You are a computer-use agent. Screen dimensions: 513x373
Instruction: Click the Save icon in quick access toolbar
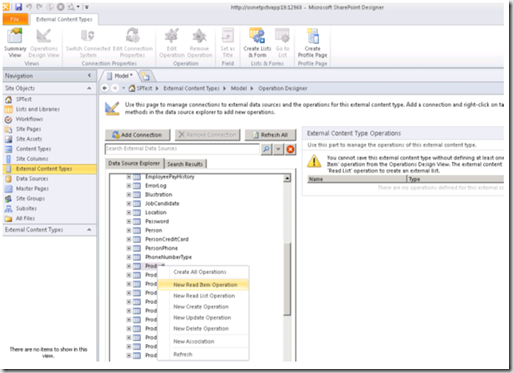point(18,7)
